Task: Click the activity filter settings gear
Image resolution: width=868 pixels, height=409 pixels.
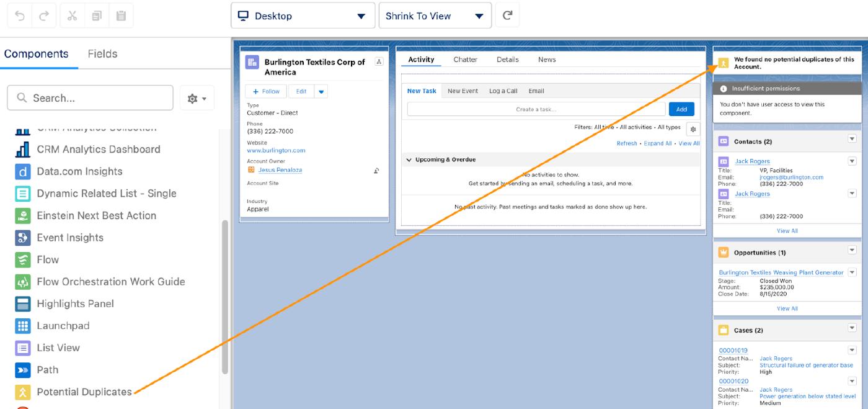Action: (693, 129)
